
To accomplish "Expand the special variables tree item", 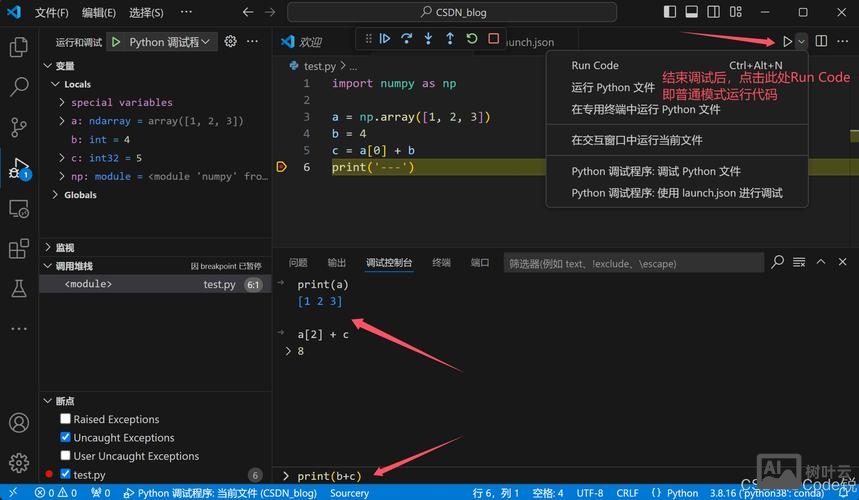I will point(62,102).
